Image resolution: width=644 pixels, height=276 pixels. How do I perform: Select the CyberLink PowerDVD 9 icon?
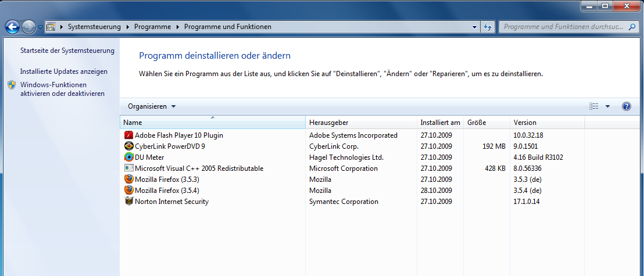pyautogui.click(x=128, y=146)
